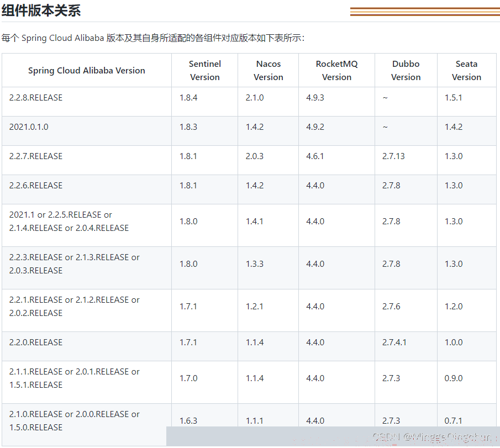The width and height of the screenshot is (500, 448).
Task: Click the Nacos Version column header
Action: (268, 71)
